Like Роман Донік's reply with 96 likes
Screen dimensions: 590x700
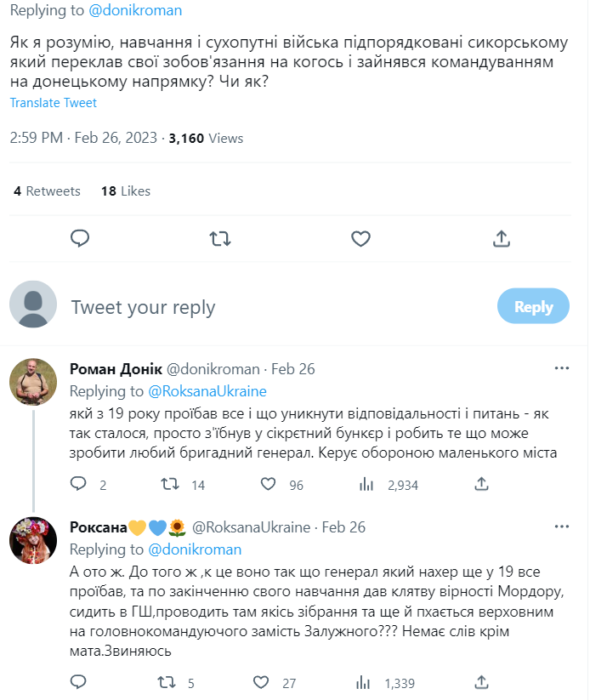point(269,484)
